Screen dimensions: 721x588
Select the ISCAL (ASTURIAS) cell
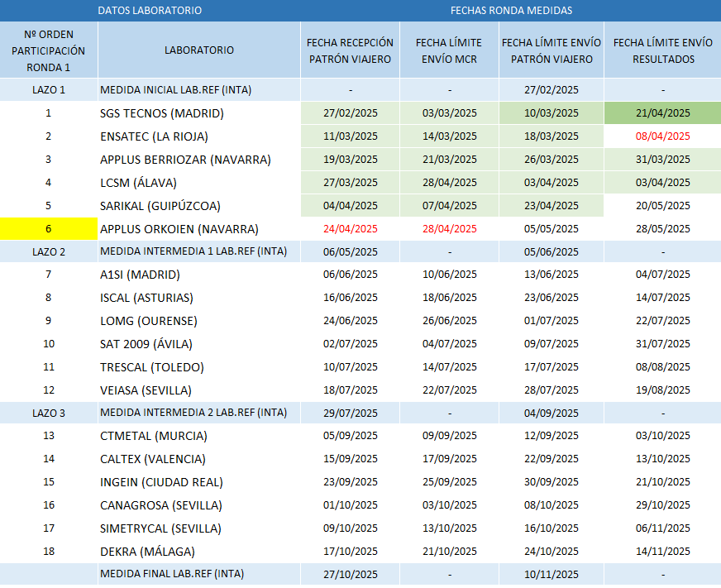tap(199, 298)
